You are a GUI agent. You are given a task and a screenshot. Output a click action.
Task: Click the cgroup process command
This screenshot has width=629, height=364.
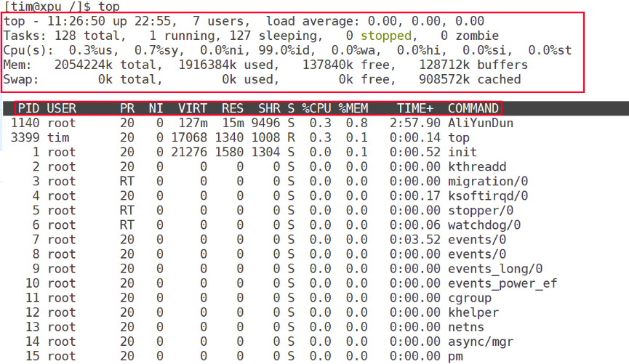pos(470,297)
